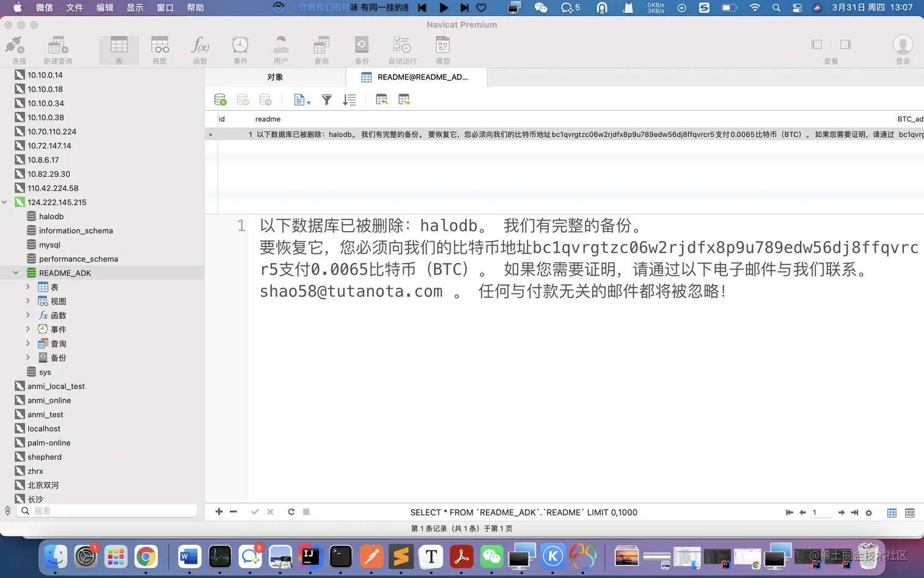This screenshot has width=924, height=578.
Task: Select the mysql database
Action: (50, 245)
